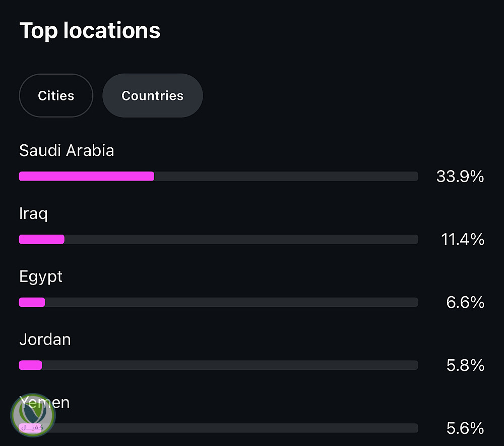Click the 5.6% value
Image resolution: width=504 pixels, height=446 pixels.
(465, 428)
